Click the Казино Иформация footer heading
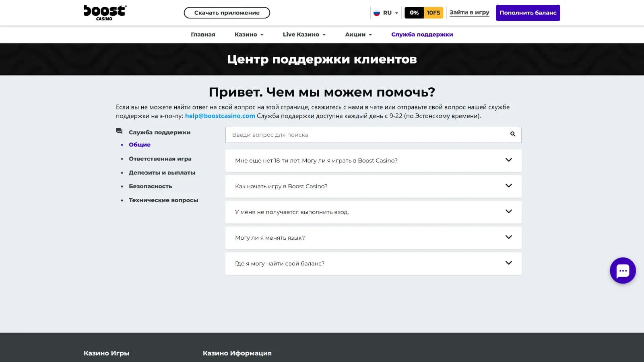This screenshot has height=362, width=644. click(237, 353)
